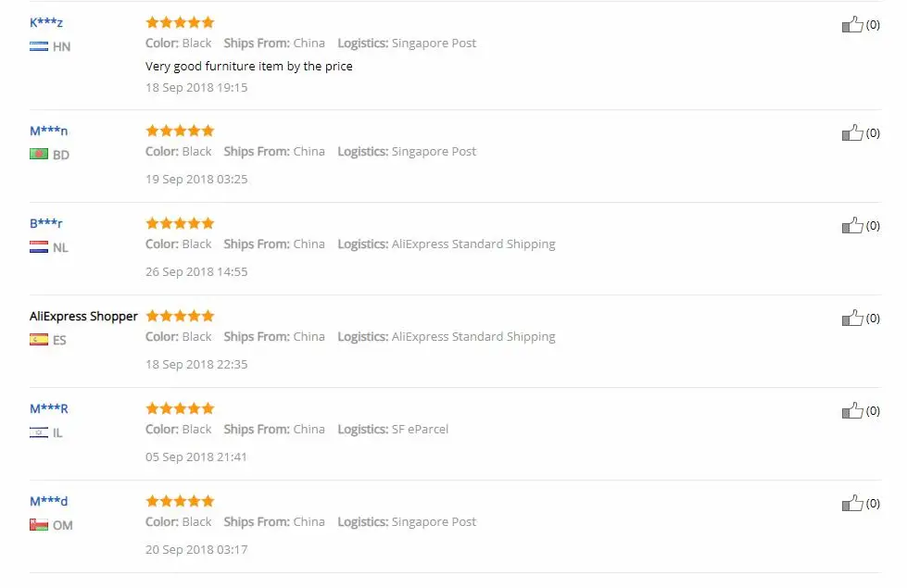This screenshot has height=588, width=907.
Task: Click the Israel flag icon next to IL
Action: pyautogui.click(x=39, y=432)
